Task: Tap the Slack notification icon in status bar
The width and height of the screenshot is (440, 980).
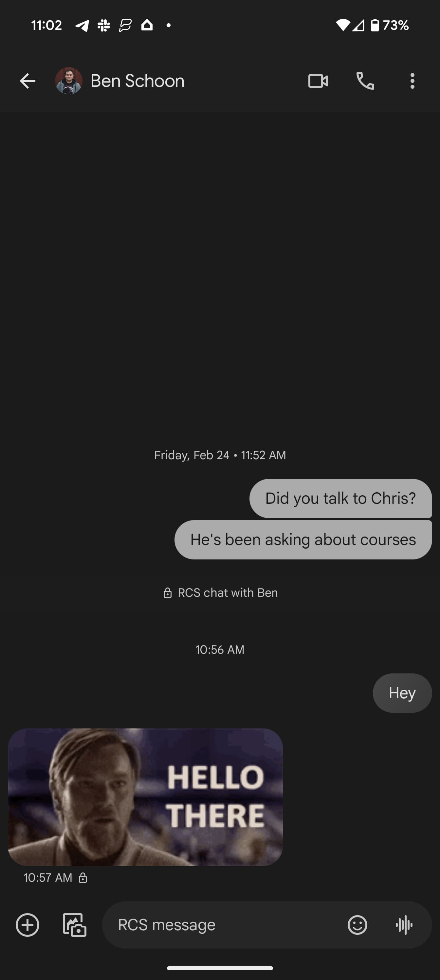Action: [x=103, y=25]
